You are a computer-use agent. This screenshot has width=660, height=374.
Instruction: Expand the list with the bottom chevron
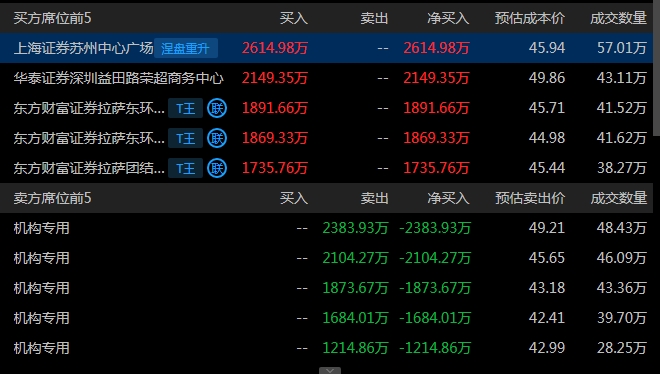pos(330,371)
